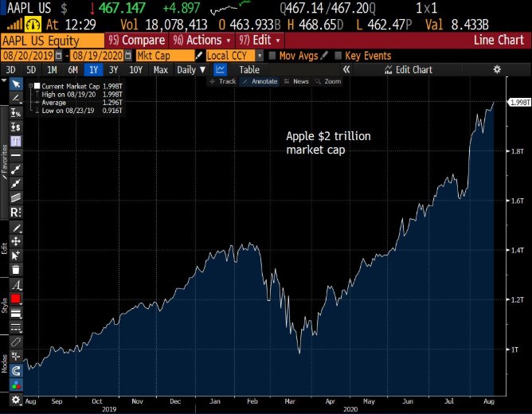Toggle the lasso selection mode

[x=16, y=342]
